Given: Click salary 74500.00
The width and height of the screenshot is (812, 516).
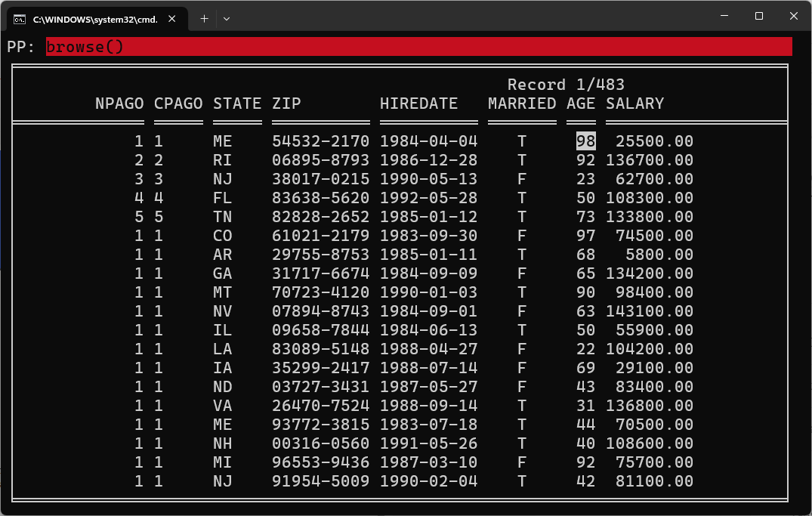Looking at the screenshot, I should tap(655, 236).
